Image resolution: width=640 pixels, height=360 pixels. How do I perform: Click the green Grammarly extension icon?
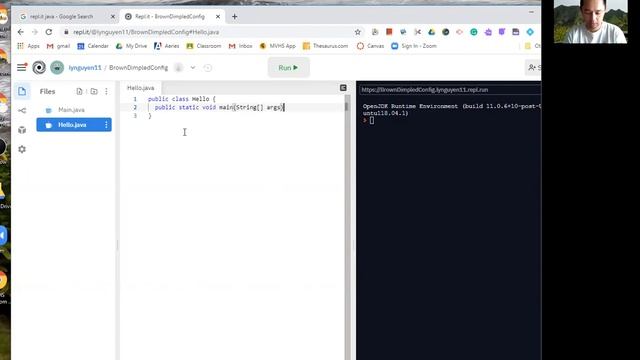pyautogui.click(x=473, y=32)
